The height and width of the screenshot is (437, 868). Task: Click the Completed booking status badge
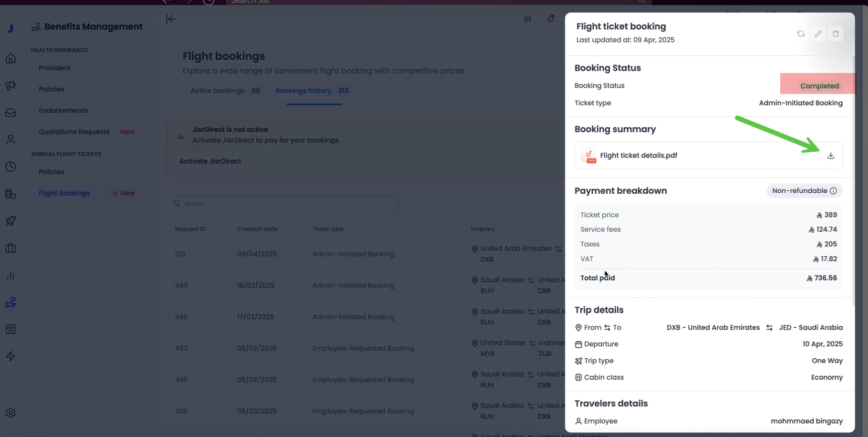(x=819, y=86)
